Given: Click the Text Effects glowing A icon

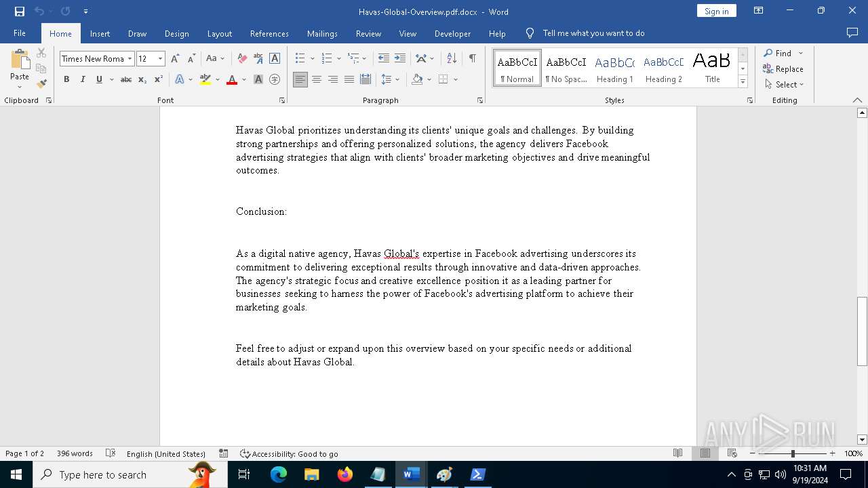Looking at the screenshot, I should click(x=180, y=80).
